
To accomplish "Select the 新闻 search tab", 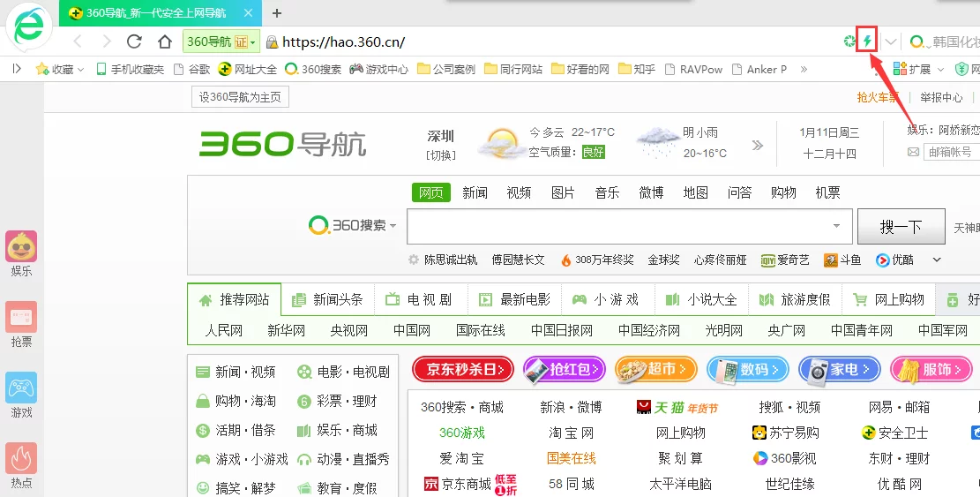I will tap(475, 192).
